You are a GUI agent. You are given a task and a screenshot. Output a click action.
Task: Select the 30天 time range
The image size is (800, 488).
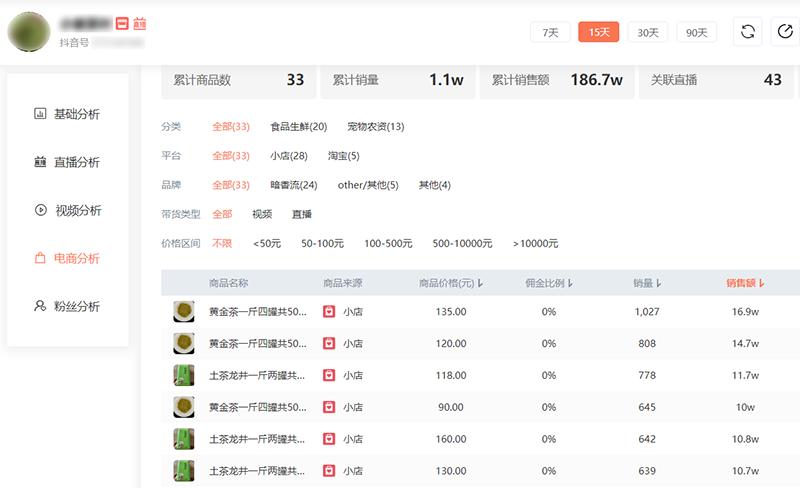point(648,32)
